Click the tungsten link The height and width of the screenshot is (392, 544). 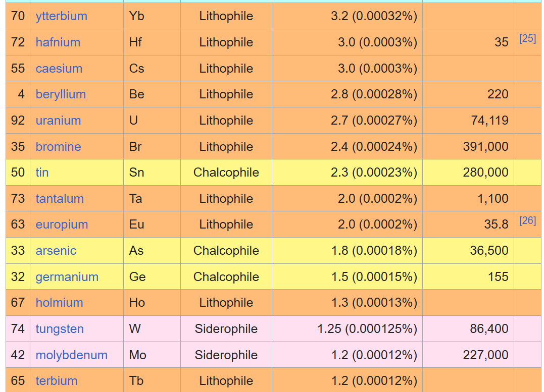[x=60, y=328]
